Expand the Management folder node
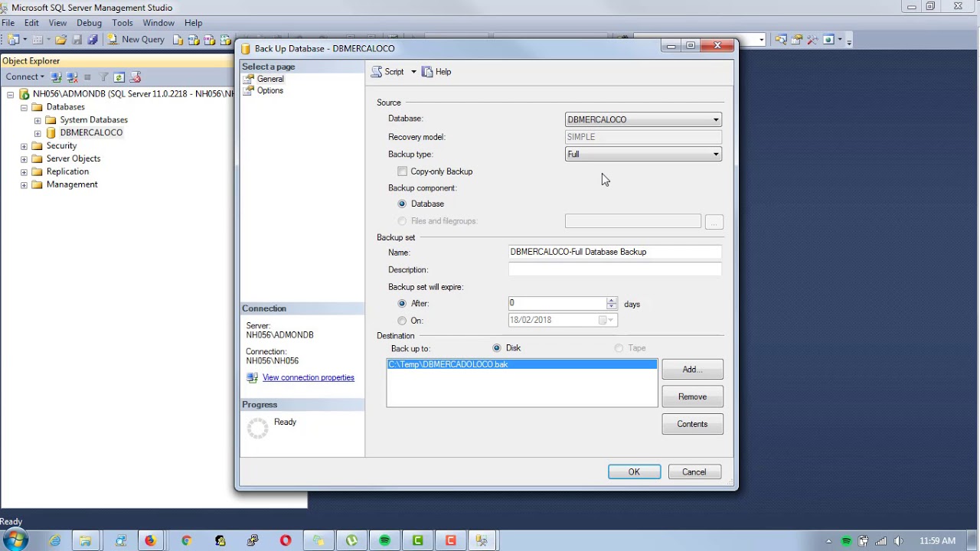980x551 pixels. (24, 185)
